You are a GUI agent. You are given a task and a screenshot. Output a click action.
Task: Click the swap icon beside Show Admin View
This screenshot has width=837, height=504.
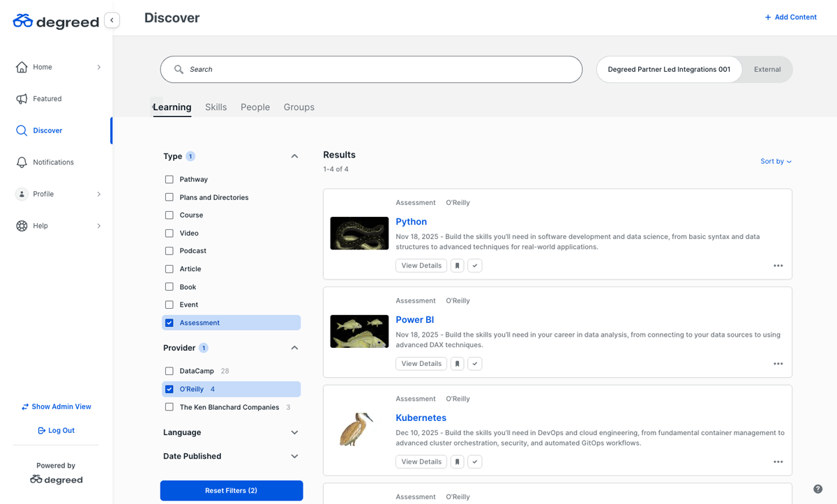pos(25,406)
